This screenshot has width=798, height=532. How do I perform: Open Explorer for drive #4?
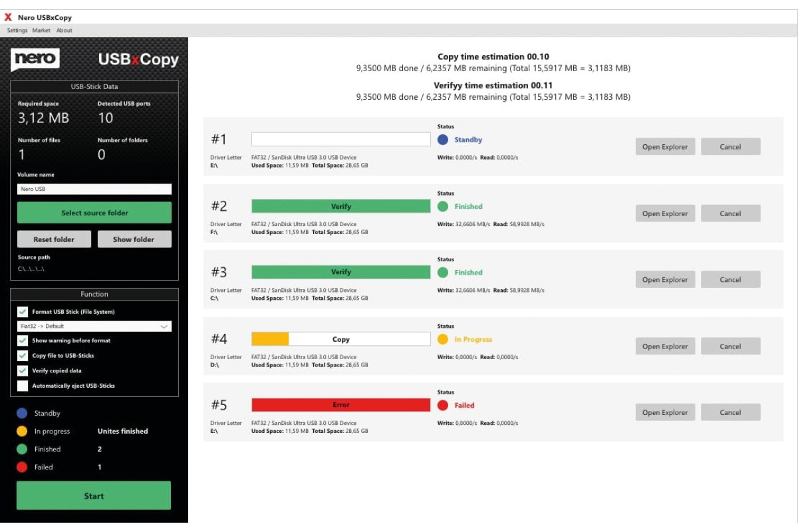[665, 346]
